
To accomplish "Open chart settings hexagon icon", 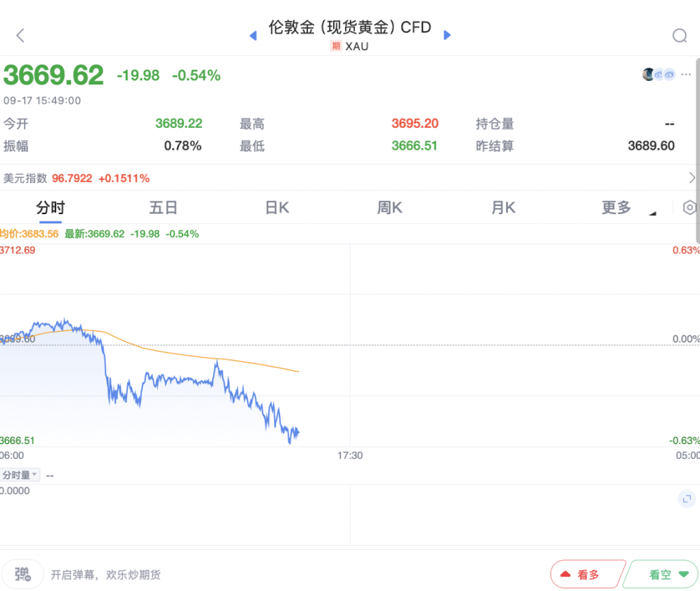I will [690, 207].
